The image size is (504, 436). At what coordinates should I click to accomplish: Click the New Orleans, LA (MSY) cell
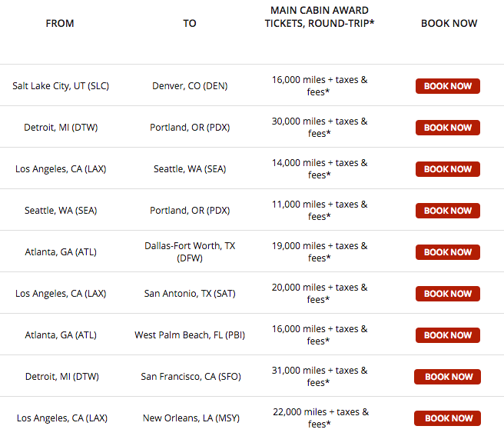click(x=190, y=418)
